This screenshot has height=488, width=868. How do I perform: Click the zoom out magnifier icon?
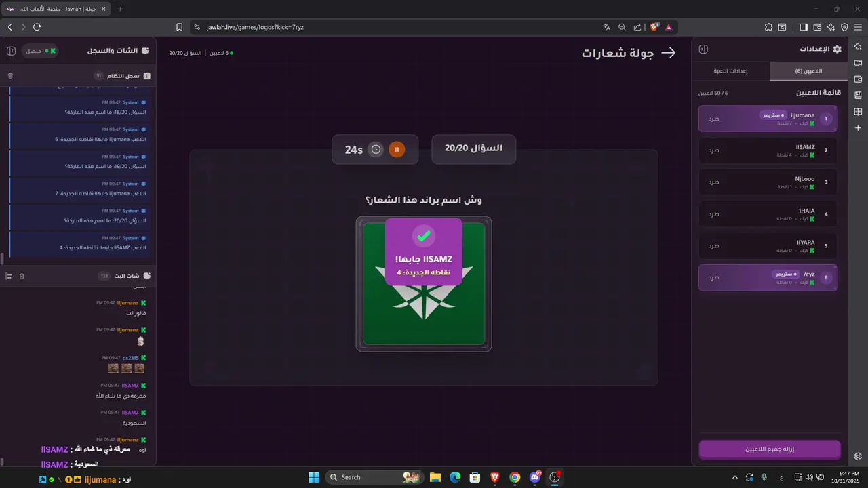(622, 27)
